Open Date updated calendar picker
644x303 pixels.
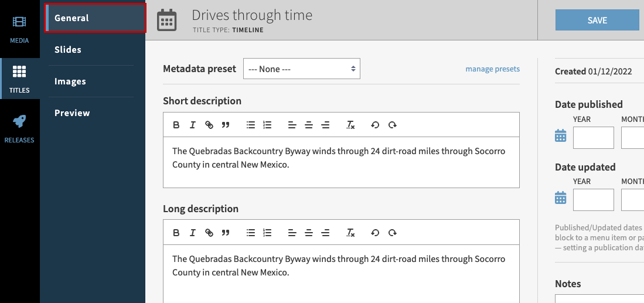click(x=561, y=198)
